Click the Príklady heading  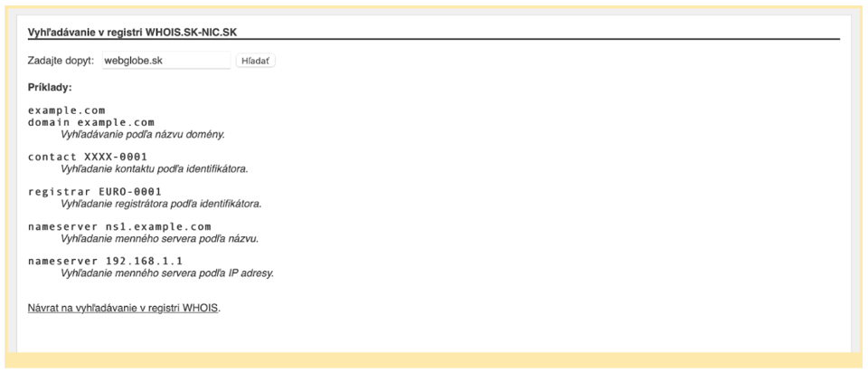coord(50,88)
